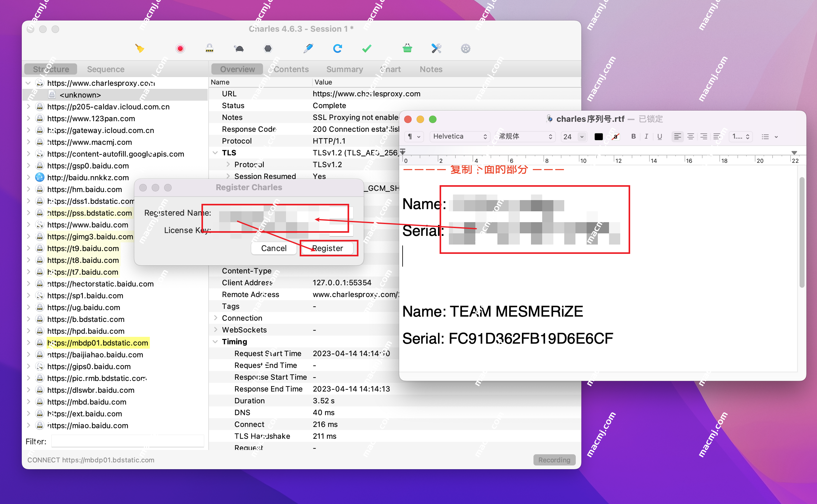817x504 pixels.
Task: Click the URL value https://www.charlesproxy.com
Action: coord(366,94)
